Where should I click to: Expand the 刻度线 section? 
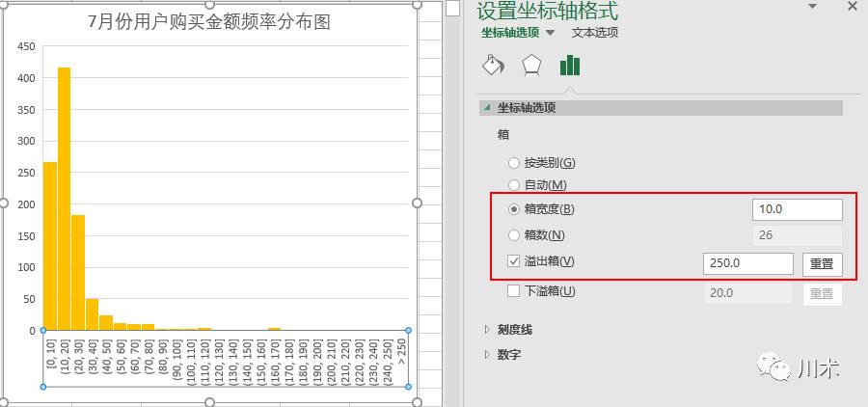[487, 330]
